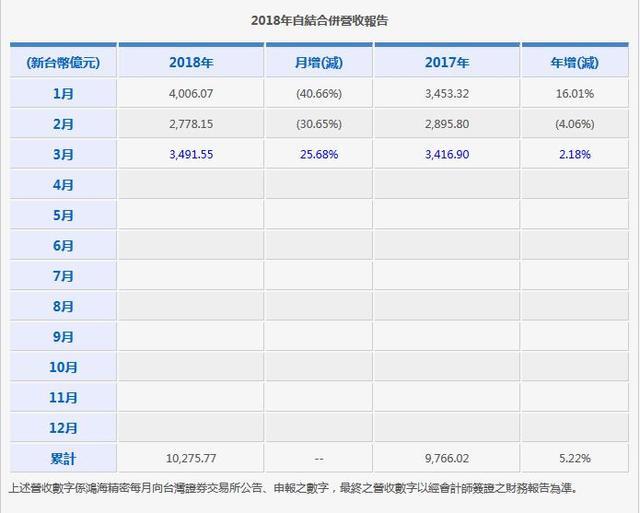Click the 4,006.07 revenue cell
The width and height of the screenshot is (640, 513).
[190, 94]
